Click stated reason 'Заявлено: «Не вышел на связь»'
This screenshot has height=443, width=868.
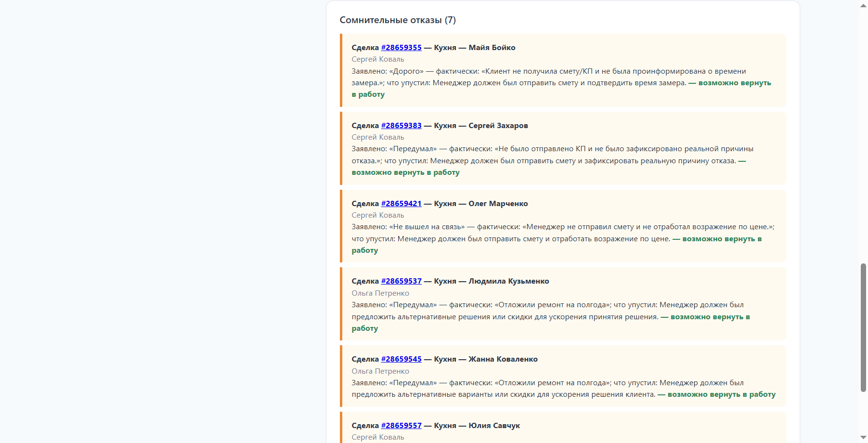tap(408, 227)
